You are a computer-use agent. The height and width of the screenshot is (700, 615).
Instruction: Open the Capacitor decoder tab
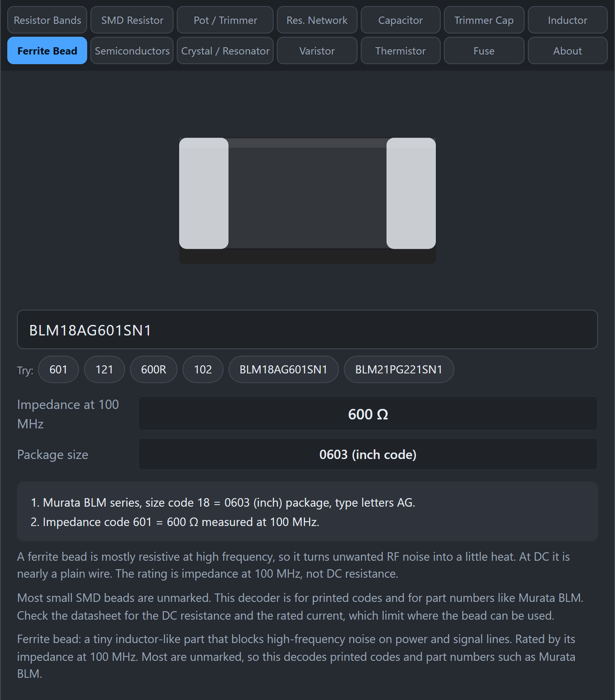tap(401, 20)
